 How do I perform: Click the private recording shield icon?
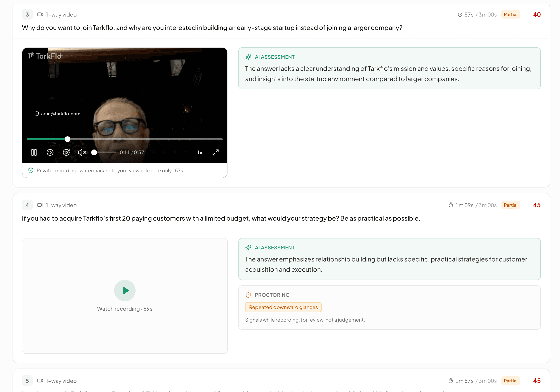coord(31,170)
